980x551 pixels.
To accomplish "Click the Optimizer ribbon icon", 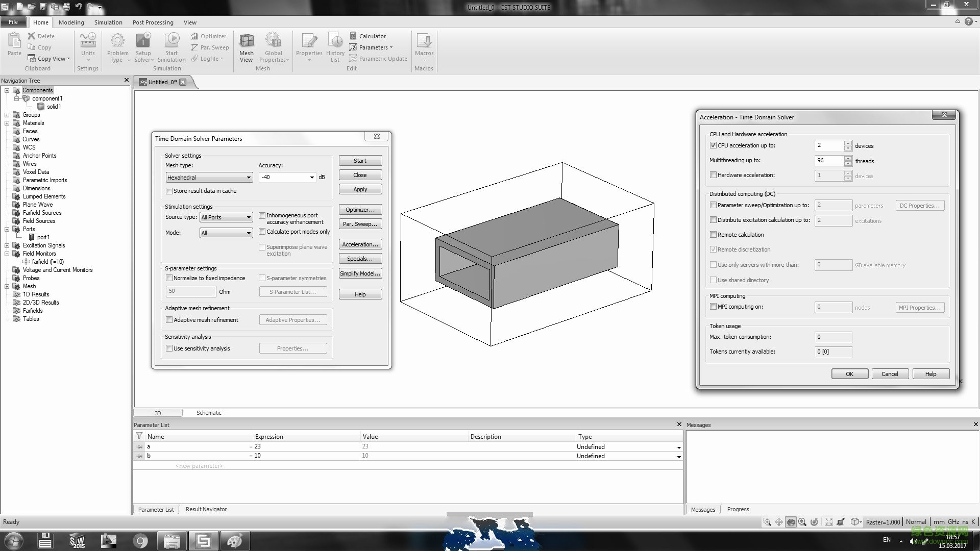I will pos(209,36).
